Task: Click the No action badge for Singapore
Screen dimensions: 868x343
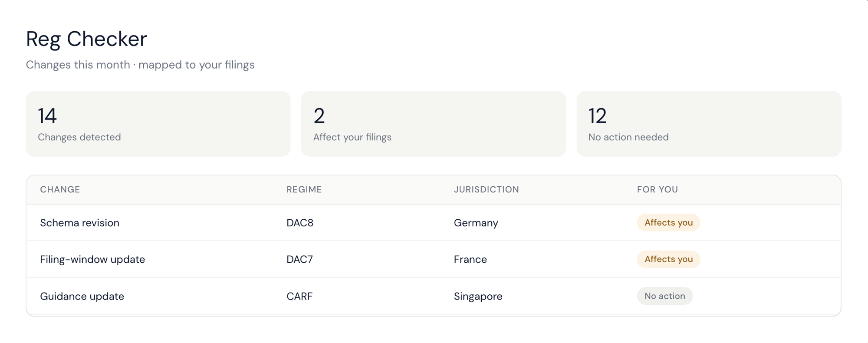Action: click(665, 296)
